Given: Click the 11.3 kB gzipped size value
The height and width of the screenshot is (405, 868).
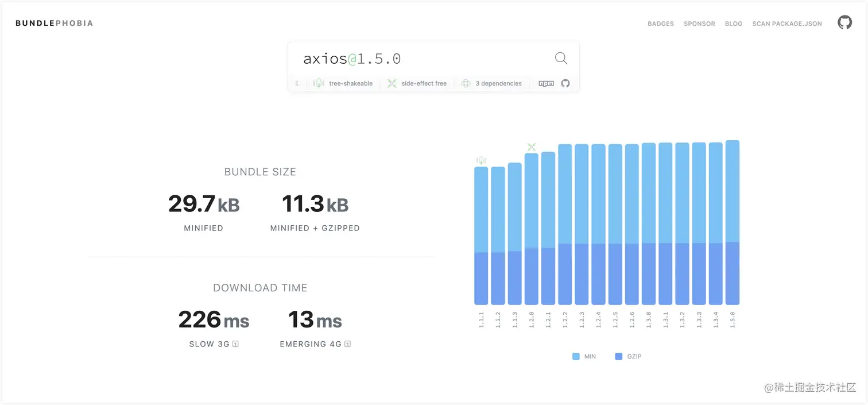Looking at the screenshot, I should coord(315,204).
